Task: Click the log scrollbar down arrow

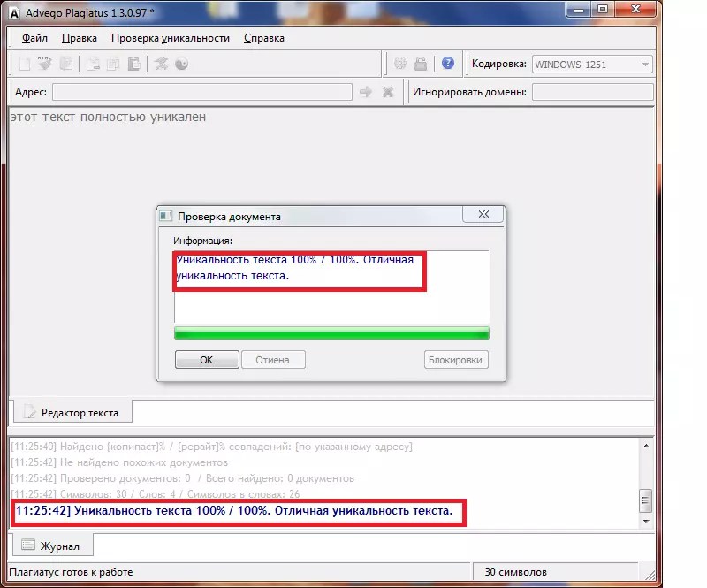Action: point(646,521)
